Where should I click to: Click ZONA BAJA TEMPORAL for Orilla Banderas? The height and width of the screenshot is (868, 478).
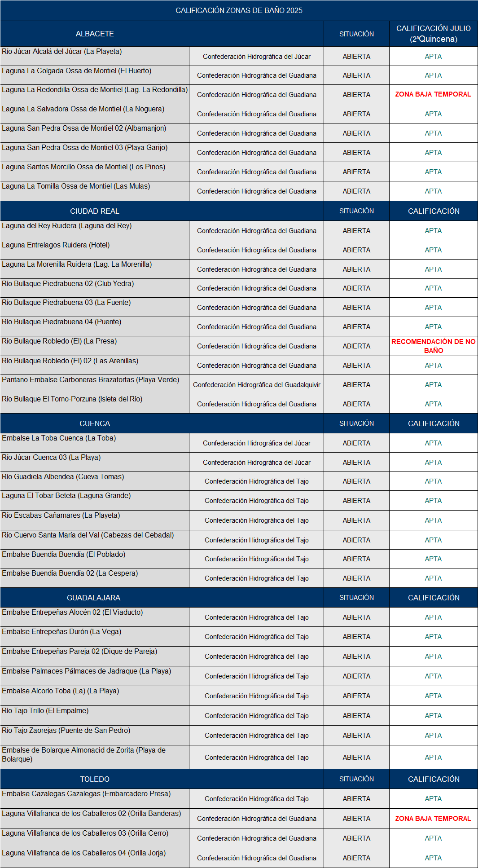pos(433,819)
